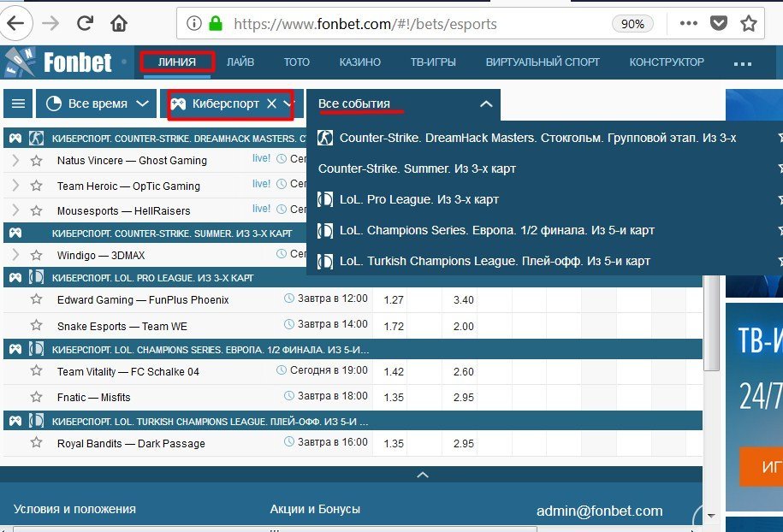This screenshot has height=532, width=783.
Task: Bookmark this page with star icon
Action: (x=748, y=23)
